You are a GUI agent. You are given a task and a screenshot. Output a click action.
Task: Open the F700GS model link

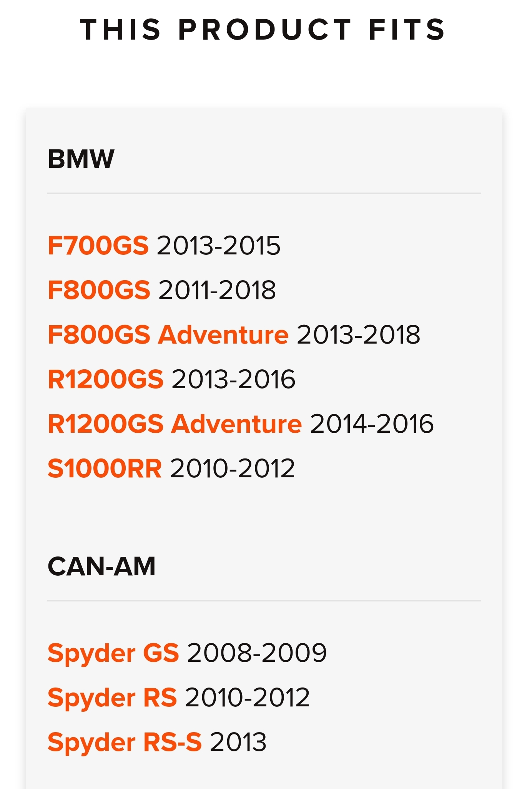98,245
